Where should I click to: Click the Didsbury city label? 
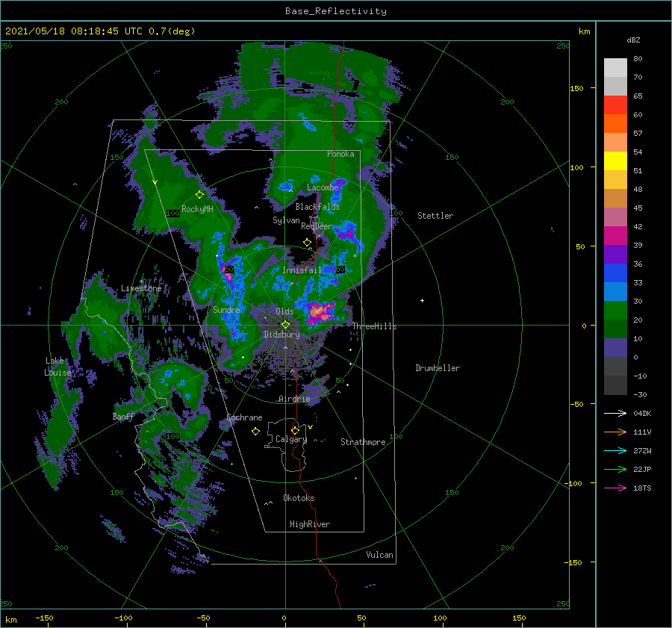(x=281, y=335)
